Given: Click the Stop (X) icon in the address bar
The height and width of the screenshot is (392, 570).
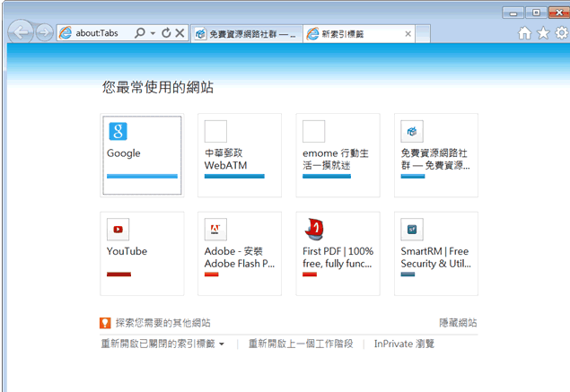Looking at the screenshot, I should tap(180, 33).
